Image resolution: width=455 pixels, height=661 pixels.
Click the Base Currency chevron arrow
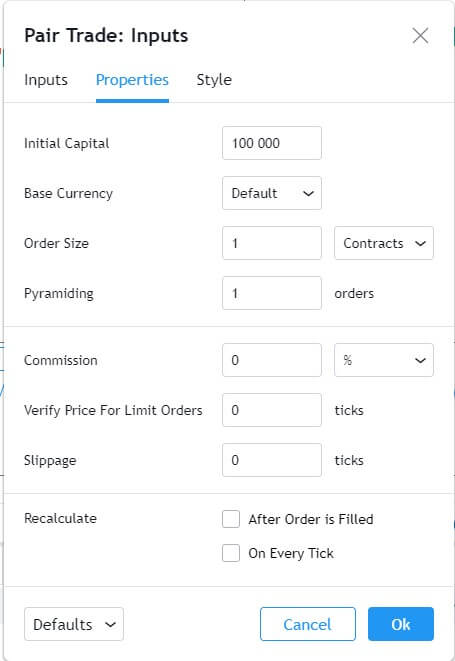(x=309, y=193)
